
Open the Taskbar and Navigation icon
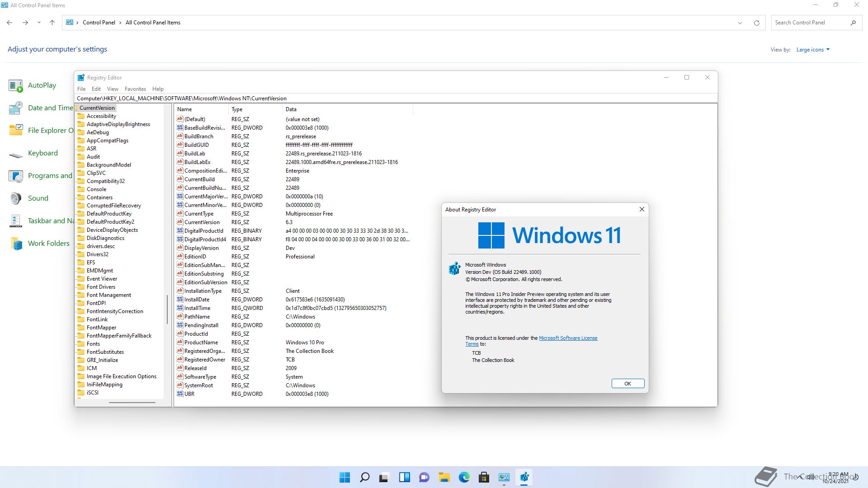(x=41, y=221)
